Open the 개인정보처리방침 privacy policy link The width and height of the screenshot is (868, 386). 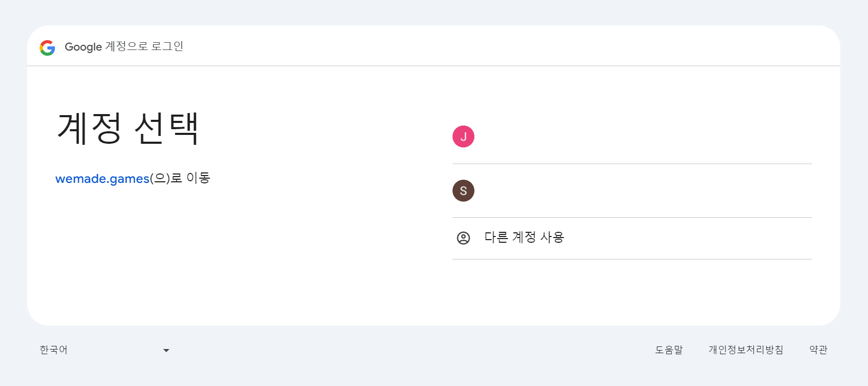747,350
